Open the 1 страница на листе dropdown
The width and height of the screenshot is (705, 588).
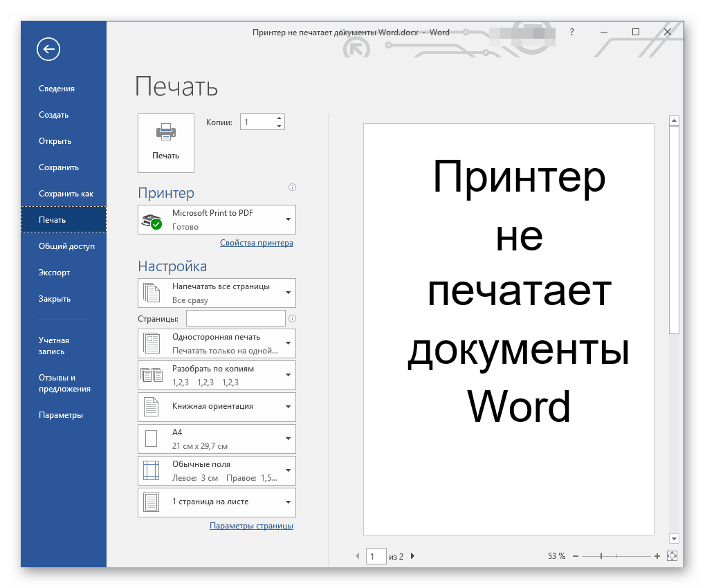(217, 502)
